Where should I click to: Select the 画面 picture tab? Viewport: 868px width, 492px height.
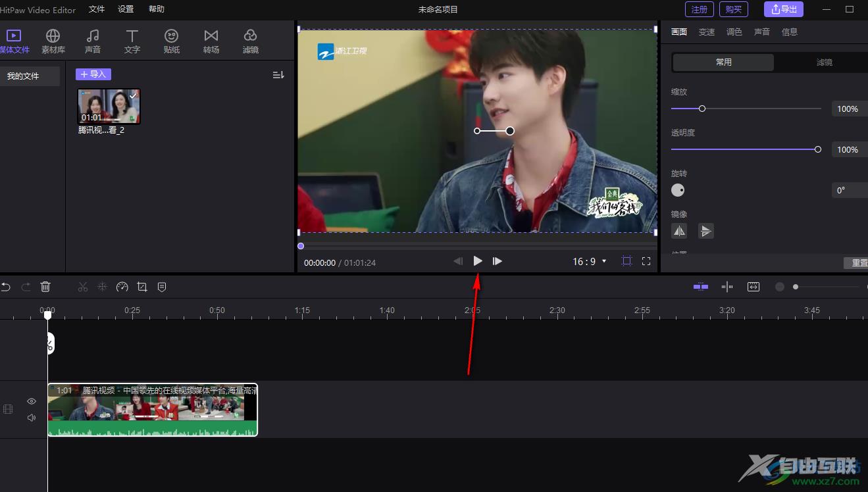[x=679, y=32]
